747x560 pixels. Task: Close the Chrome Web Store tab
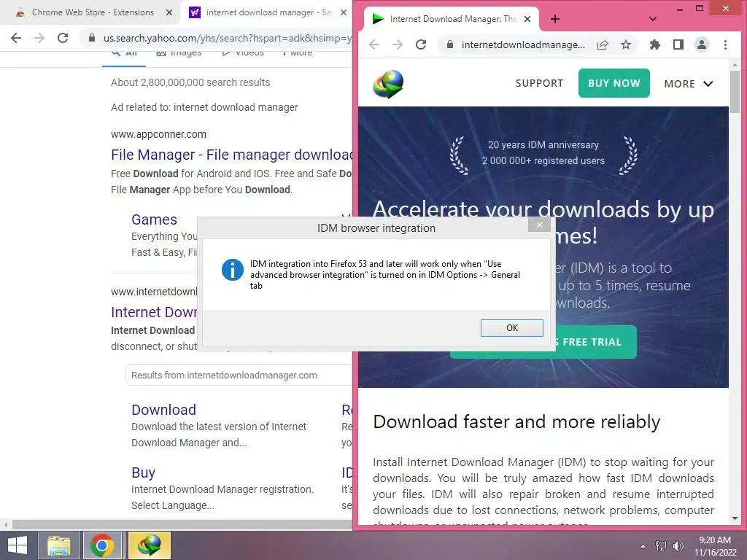169,12
